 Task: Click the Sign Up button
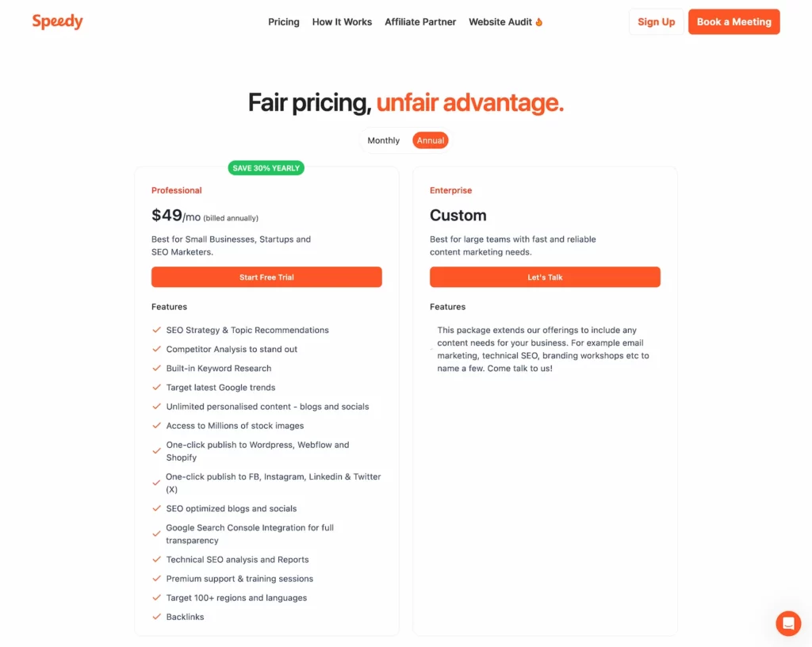point(656,21)
